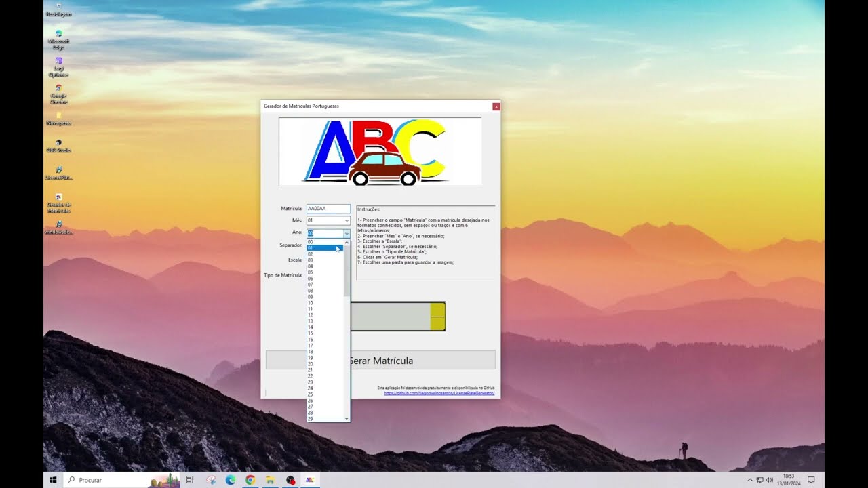Open the Mês dropdown
Screen dimensions: 868x488
pos(328,220)
